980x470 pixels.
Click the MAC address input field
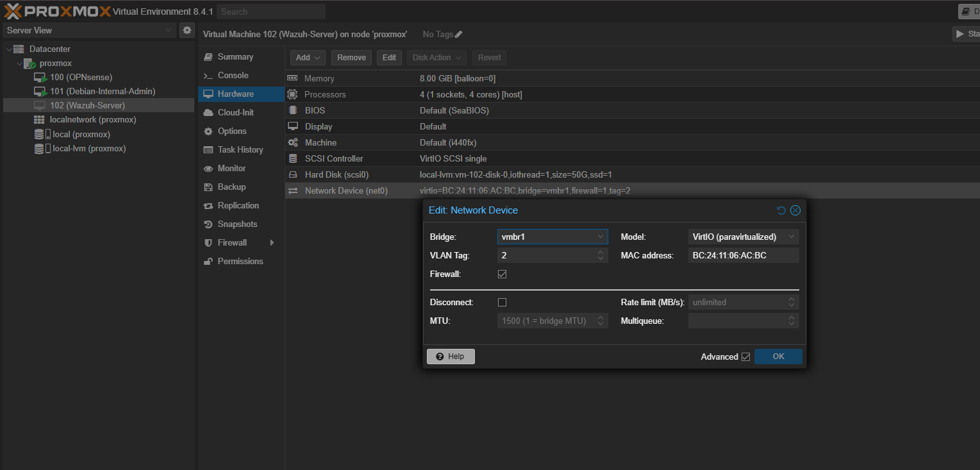pos(743,255)
